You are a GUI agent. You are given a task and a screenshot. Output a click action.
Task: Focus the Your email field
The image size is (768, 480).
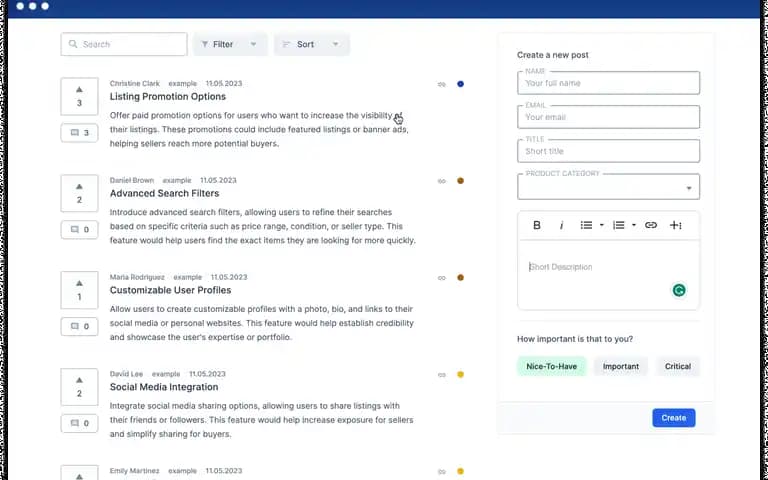608,117
